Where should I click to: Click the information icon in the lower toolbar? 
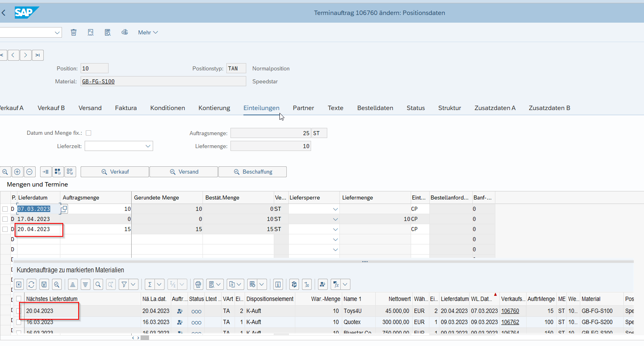pos(278,284)
